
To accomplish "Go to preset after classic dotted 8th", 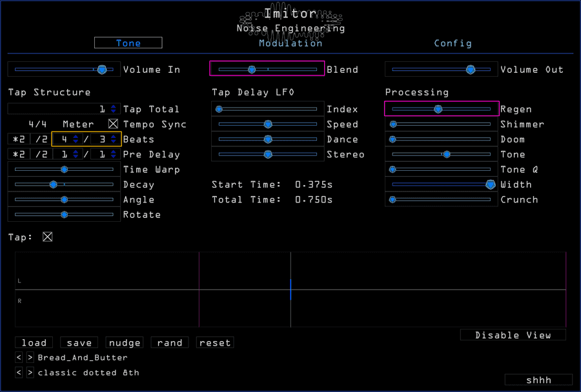I will tap(30, 372).
